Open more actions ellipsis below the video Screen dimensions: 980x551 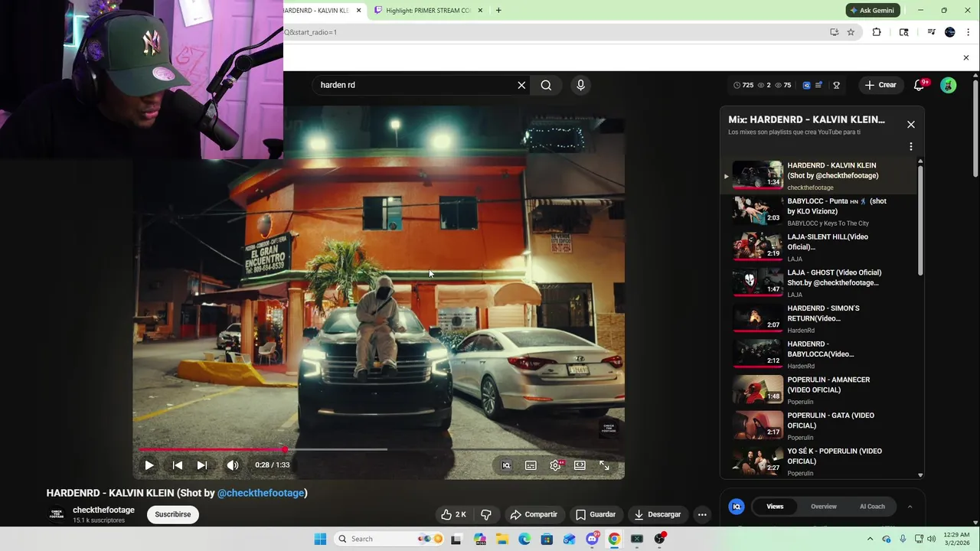coord(702,514)
